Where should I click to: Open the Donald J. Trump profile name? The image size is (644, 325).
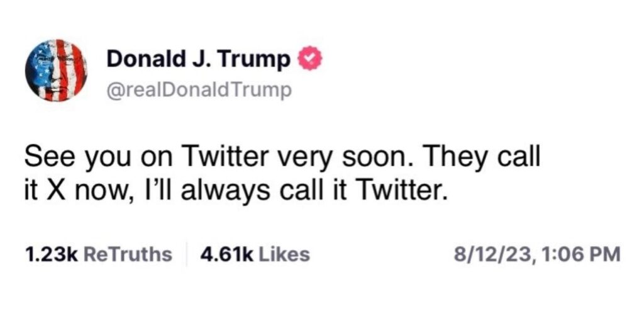coord(199,59)
